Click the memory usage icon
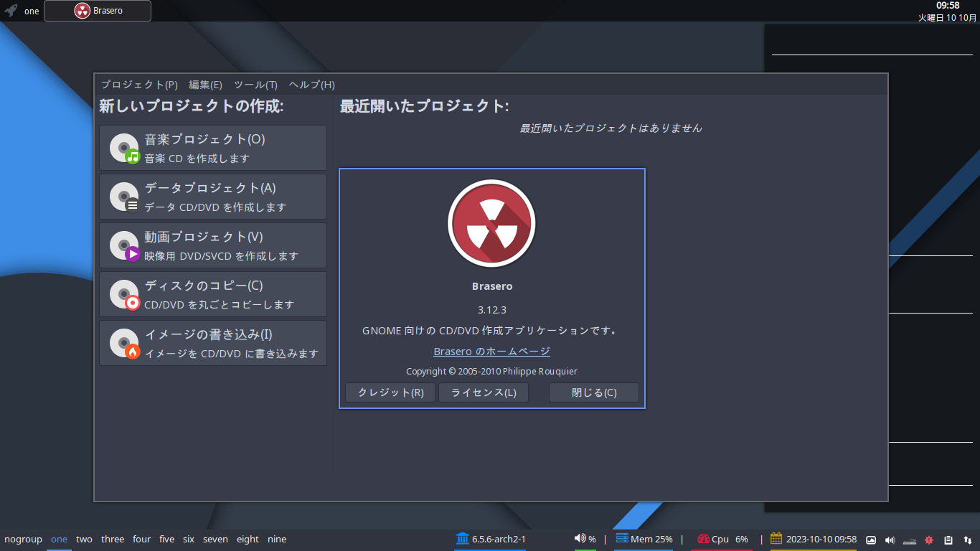This screenshot has width=980, height=551. pyautogui.click(x=621, y=539)
